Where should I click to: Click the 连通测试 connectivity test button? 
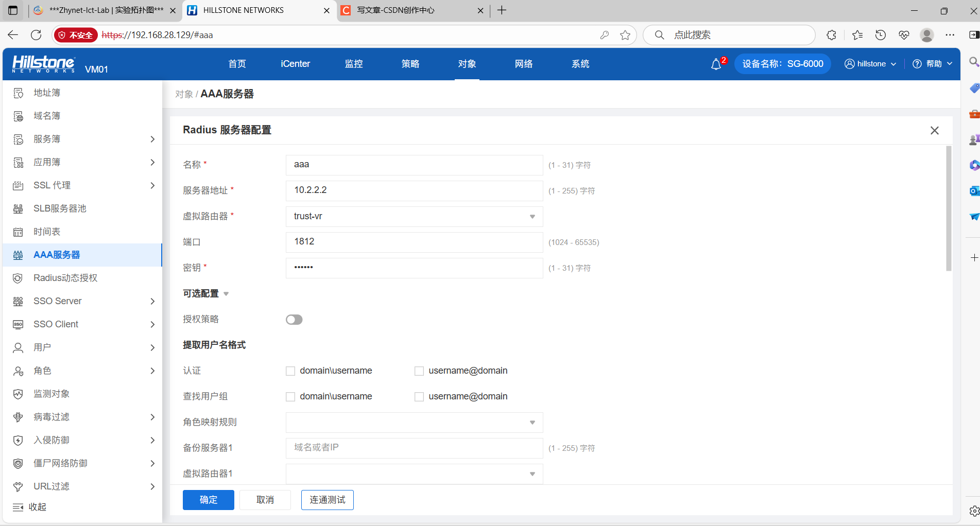coord(328,500)
